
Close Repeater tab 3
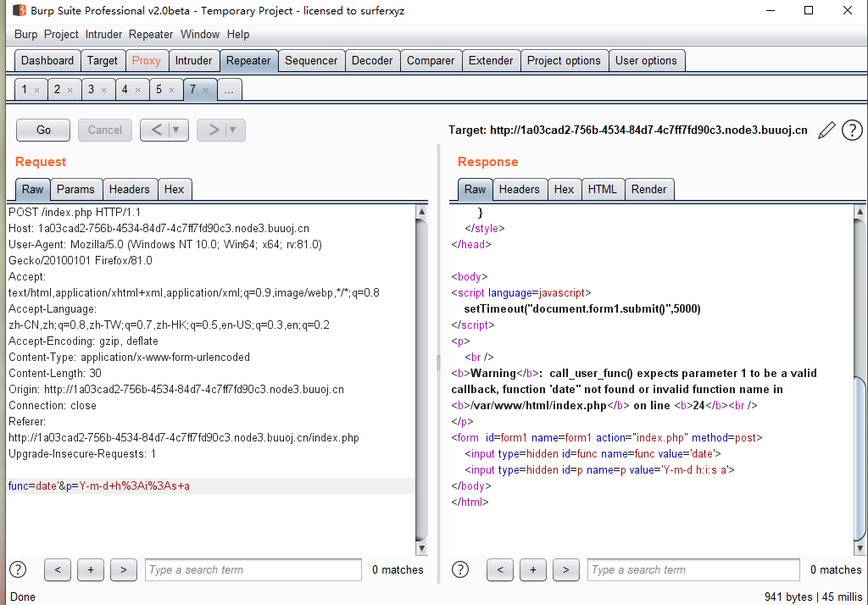[x=103, y=90]
